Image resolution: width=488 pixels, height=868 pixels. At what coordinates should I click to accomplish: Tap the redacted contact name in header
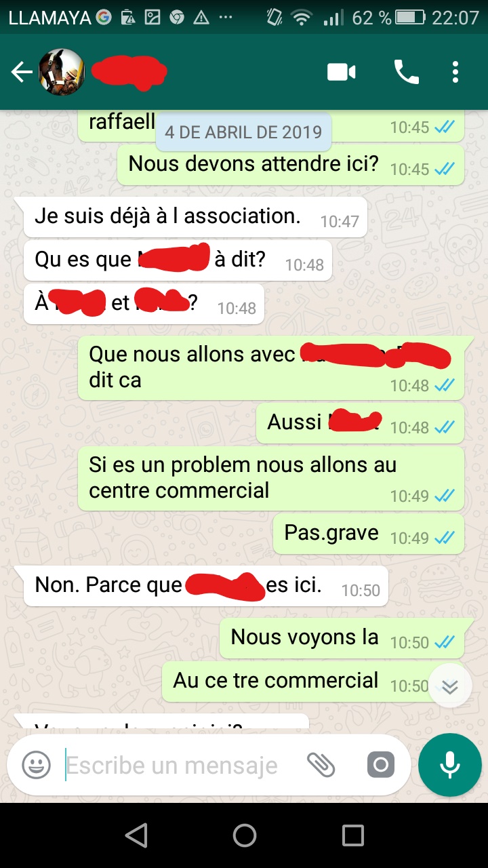click(x=129, y=72)
